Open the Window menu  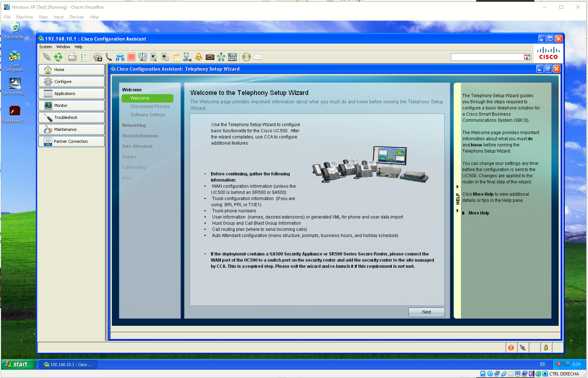pos(63,47)
